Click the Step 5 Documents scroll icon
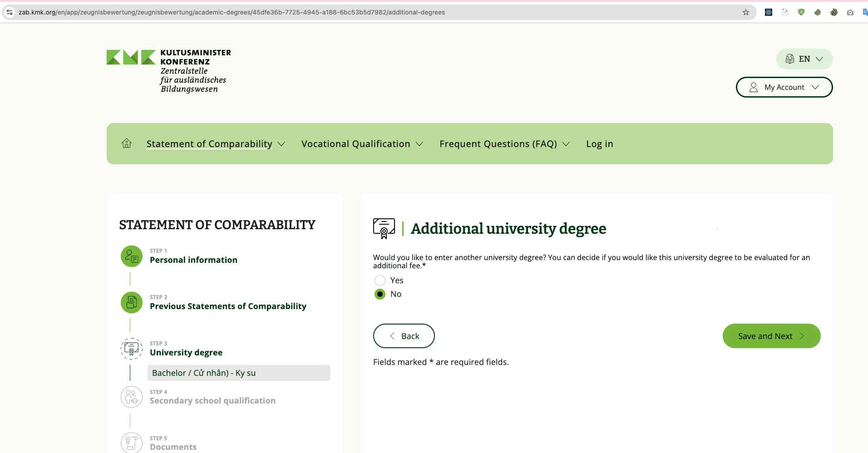Screen dimensions: 868x453 [x=131, y=443]
